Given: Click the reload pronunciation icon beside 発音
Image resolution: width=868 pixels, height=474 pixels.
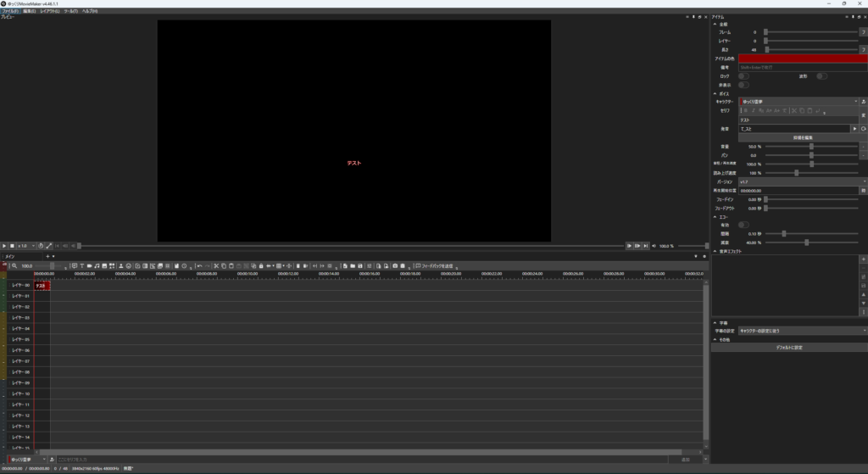Looking at the screenshot, I should click(864, 129).
